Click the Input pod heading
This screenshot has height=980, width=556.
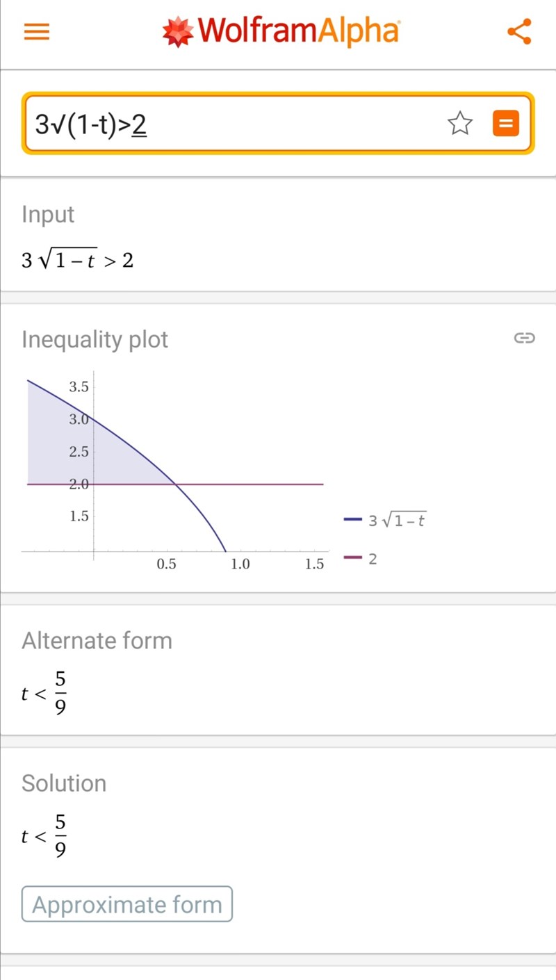[48, 214]
